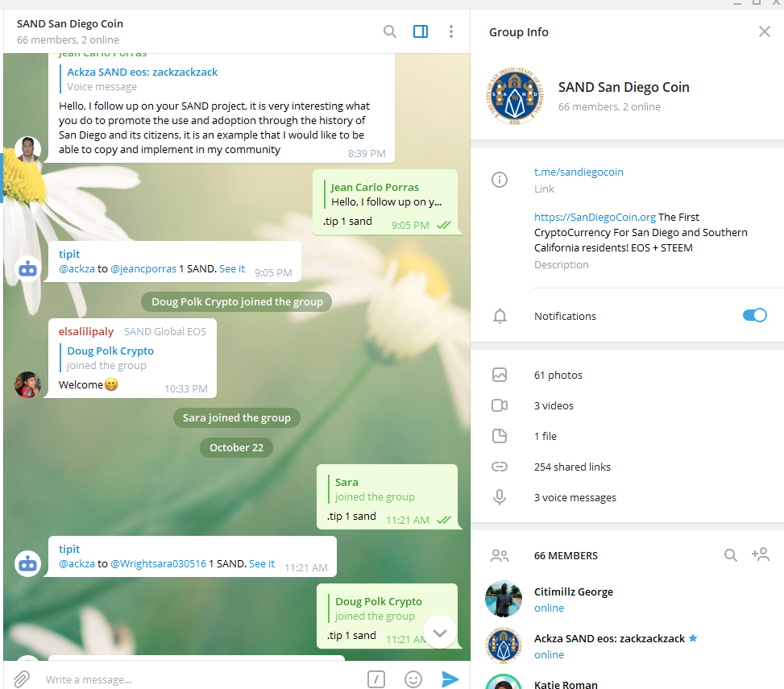Viewport: 784px width, 689px height.
Task: Click @ackza mention in 9:05 PM tipit message
Action: pyautogui.click(x=77, y=269)
